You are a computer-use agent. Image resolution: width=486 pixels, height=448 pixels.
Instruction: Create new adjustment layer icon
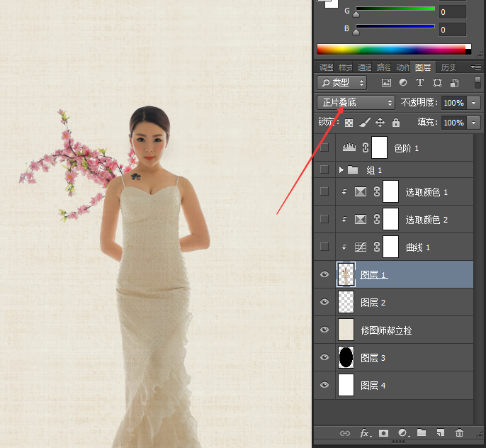click(403, 433)
